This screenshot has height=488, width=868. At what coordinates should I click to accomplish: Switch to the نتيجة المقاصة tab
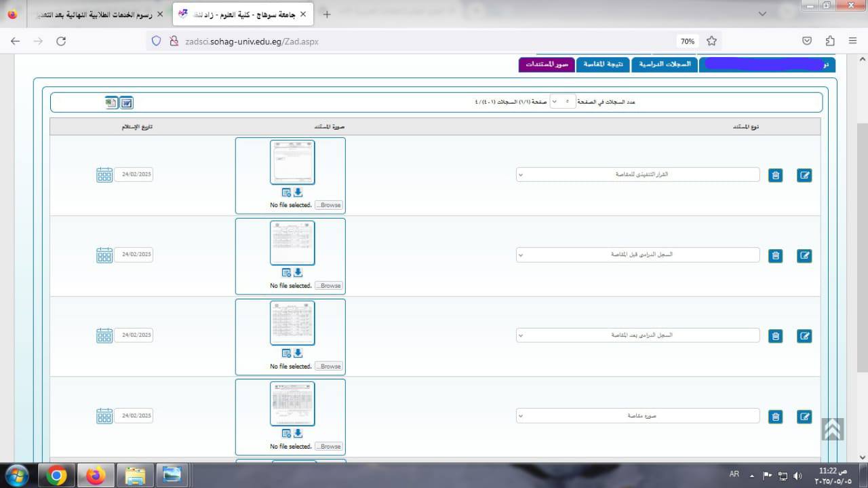click(603, 64)
